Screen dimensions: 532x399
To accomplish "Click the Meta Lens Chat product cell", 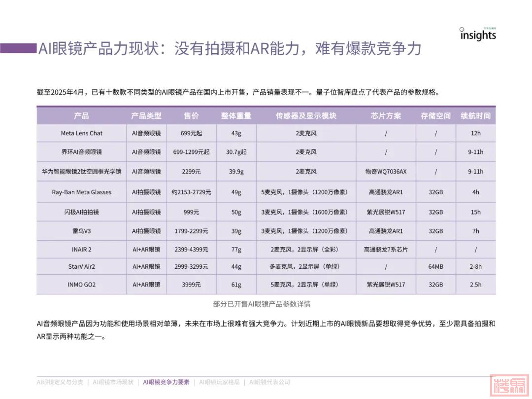I will 81,133.
